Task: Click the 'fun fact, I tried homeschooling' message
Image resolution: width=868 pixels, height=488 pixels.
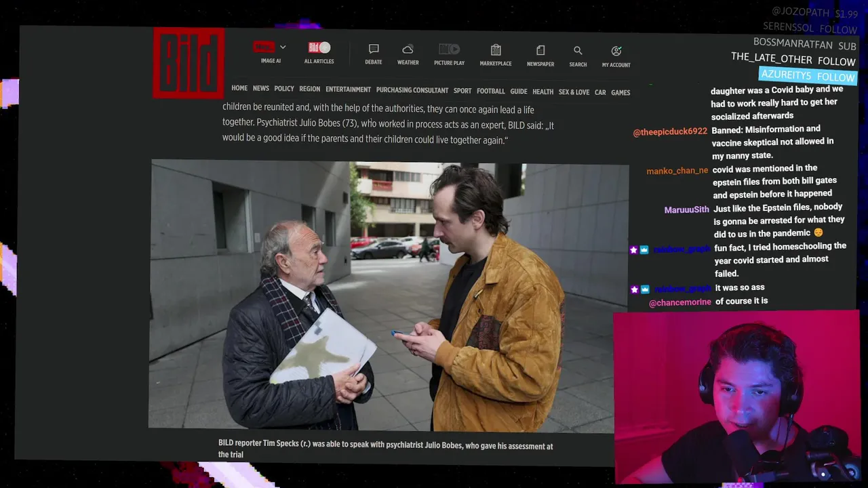Action: pos(780,260)
